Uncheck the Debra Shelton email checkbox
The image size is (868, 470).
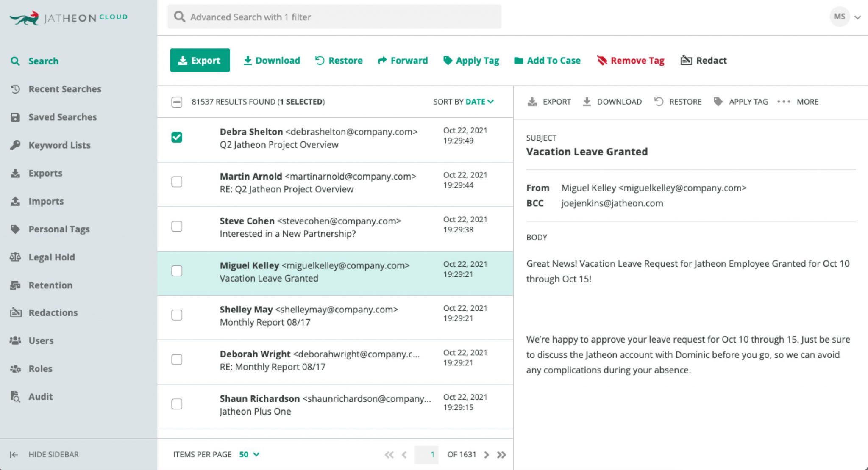177,137
